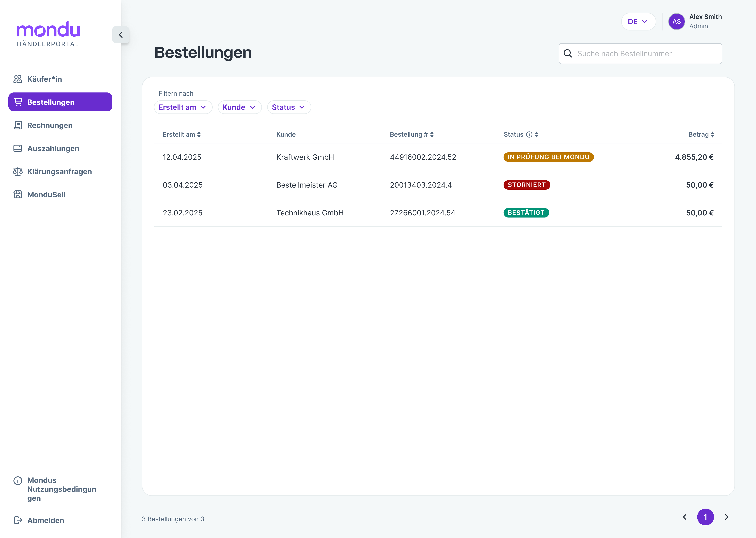Click the Status column info icon
Image resolution: width=756 pixels, height=538 pixels.
tap(529, 134)
